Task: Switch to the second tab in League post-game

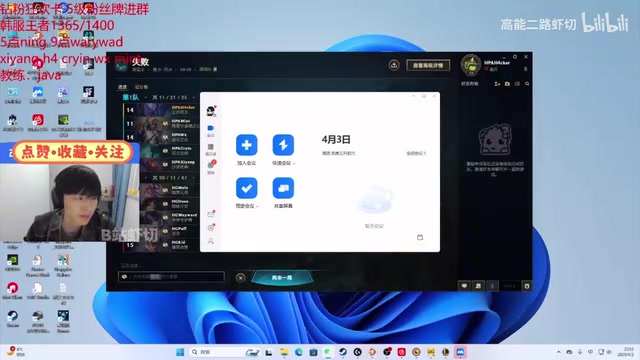Action: coord(141,87)
